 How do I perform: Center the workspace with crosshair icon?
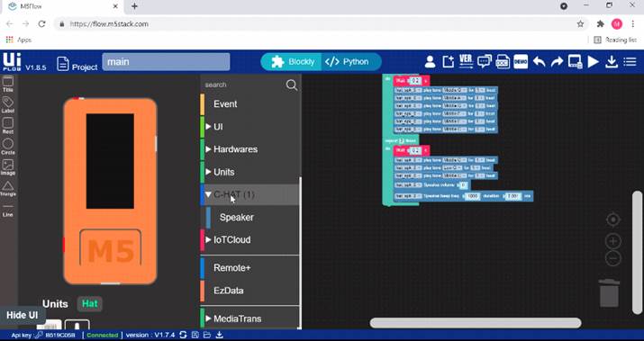[612, 220]
